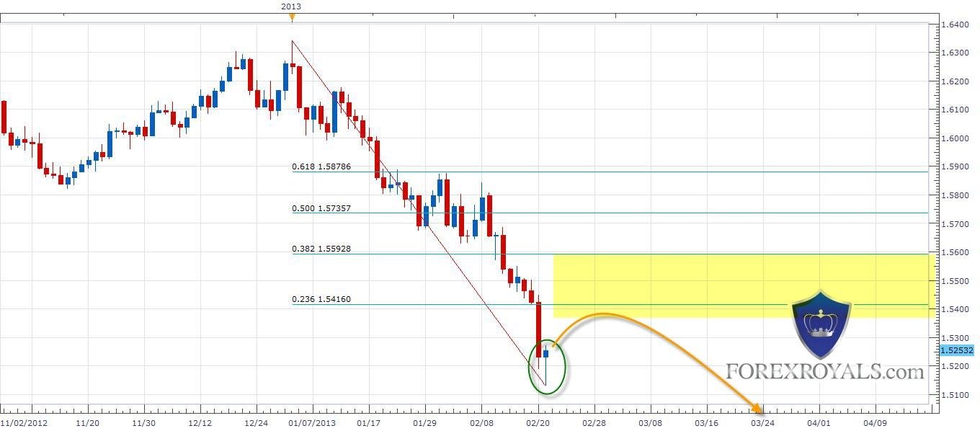
Task: Click the 1.5300 price axis label
Action: 955,338
